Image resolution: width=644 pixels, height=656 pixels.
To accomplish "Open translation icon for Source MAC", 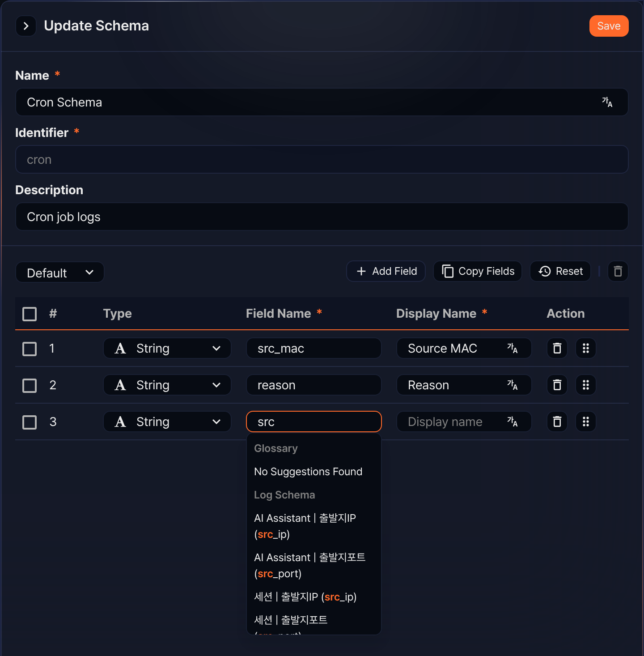I will point(513,348).
